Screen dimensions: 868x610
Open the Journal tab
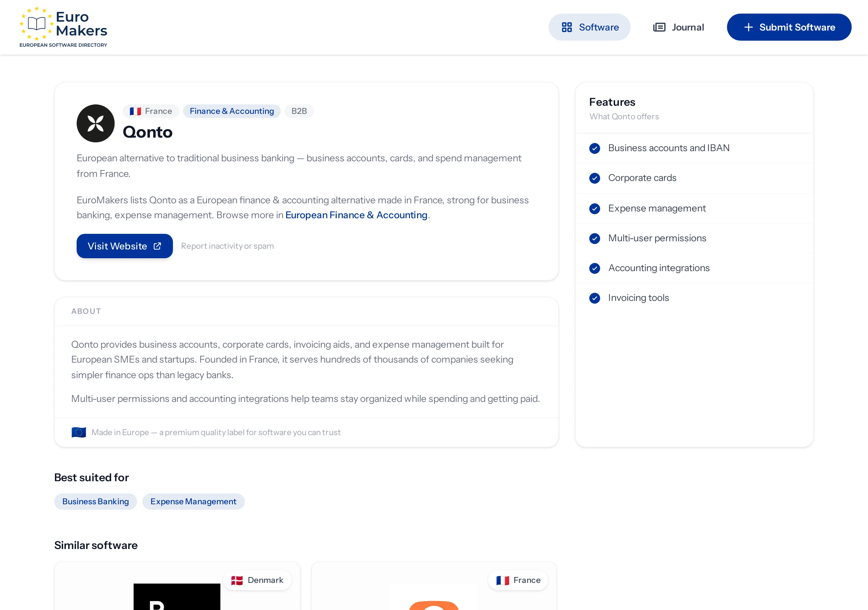[x=678, y=27]
